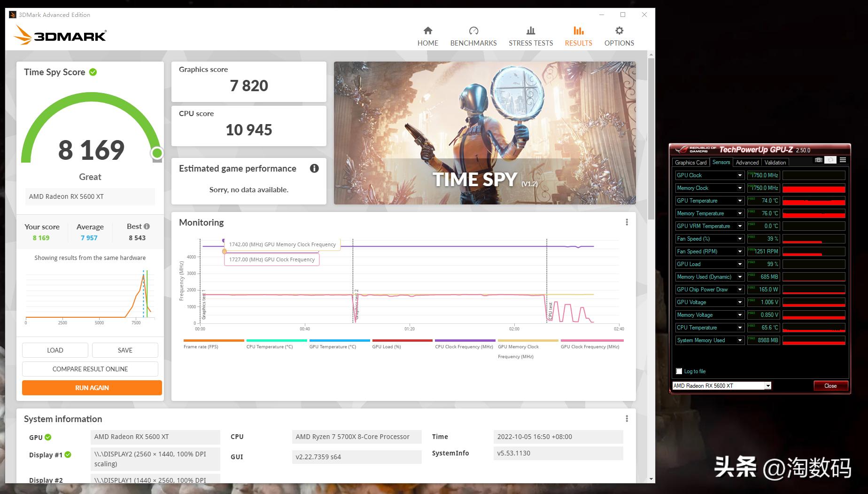Click the GPU-Z screenshot camera icon

(x=818, y=160)
